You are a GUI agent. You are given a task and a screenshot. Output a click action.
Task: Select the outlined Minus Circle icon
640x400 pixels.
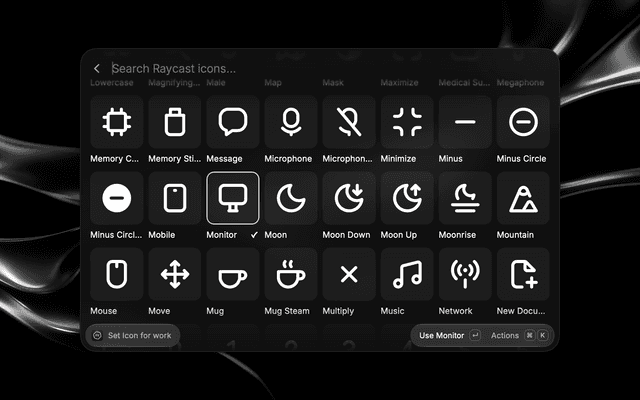coord(523,122)
